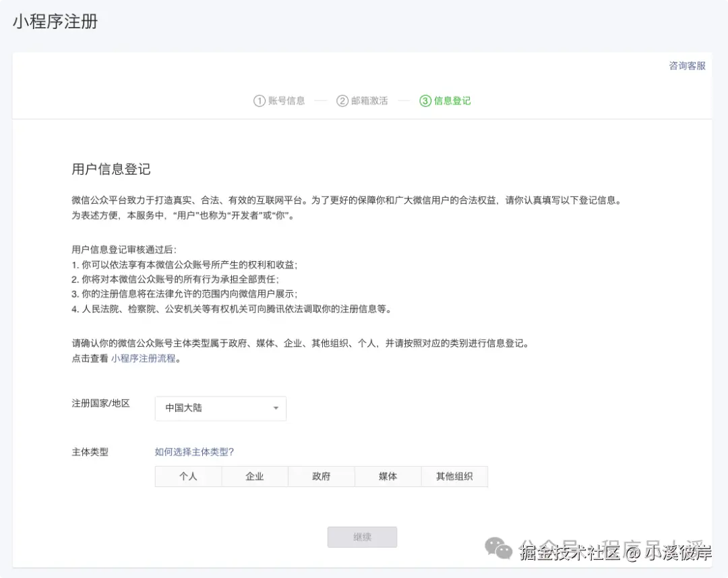Open the 咨询客服 customer service link
Viewport: 728px width, 578px height.
(x=686, y=65)
